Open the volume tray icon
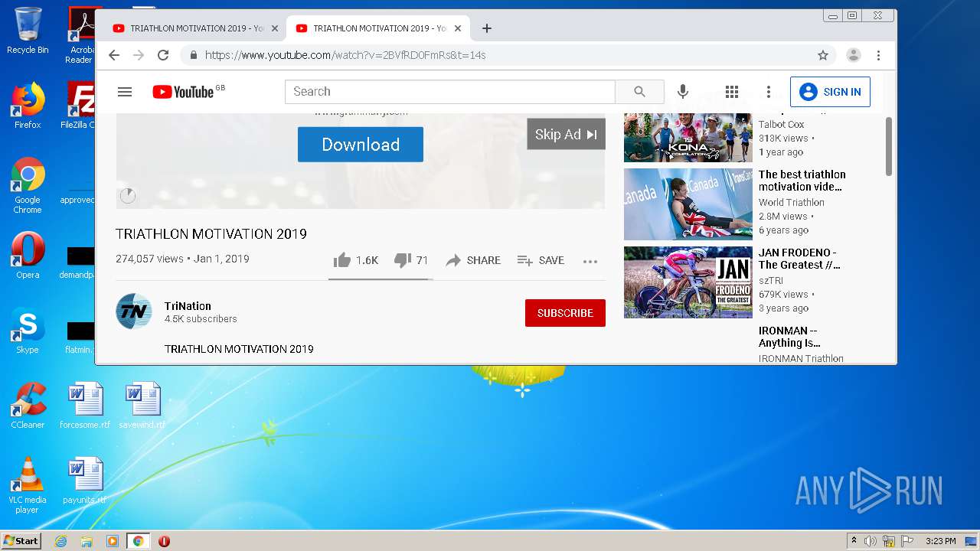Image resolution: width=980 pixels, height=551 pixels. [x=870, y=541]
